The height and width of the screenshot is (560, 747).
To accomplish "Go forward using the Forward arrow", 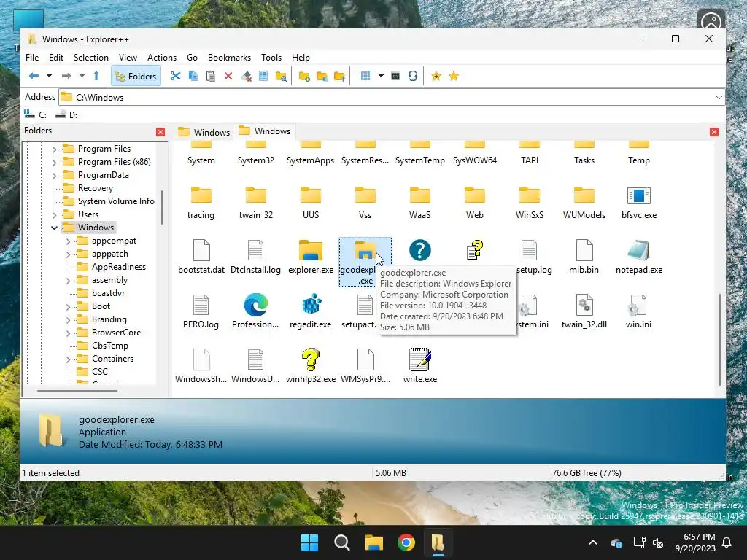I will click(x=66, y=76).
